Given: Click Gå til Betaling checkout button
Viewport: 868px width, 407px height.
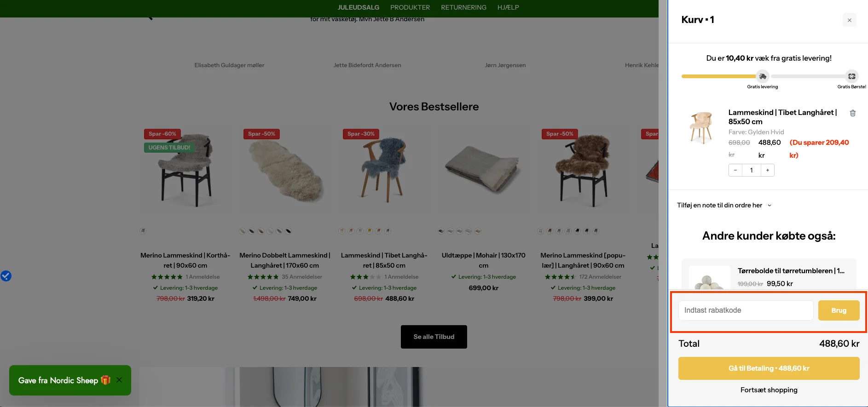Looking at the screenshot, I should coord(769,368).
